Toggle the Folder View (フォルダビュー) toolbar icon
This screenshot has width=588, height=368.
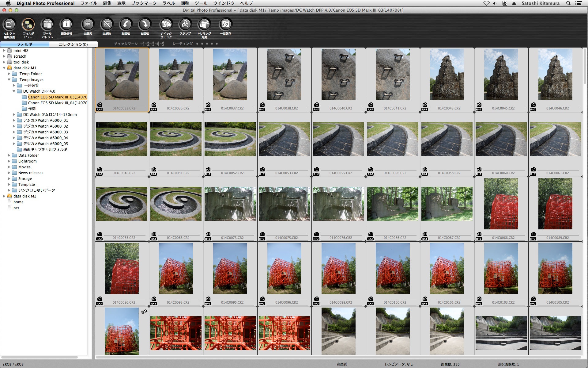28,25
